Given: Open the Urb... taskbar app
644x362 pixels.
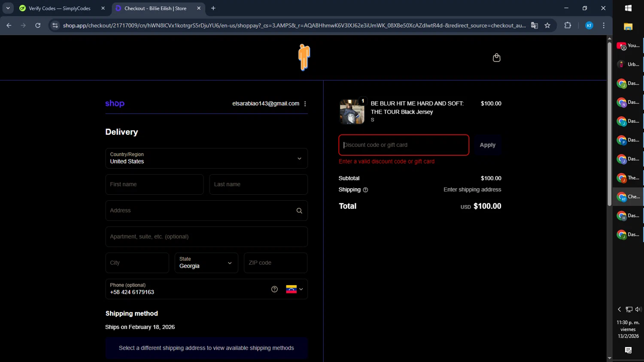Looking at the screenshot, I should coord(628,64).
